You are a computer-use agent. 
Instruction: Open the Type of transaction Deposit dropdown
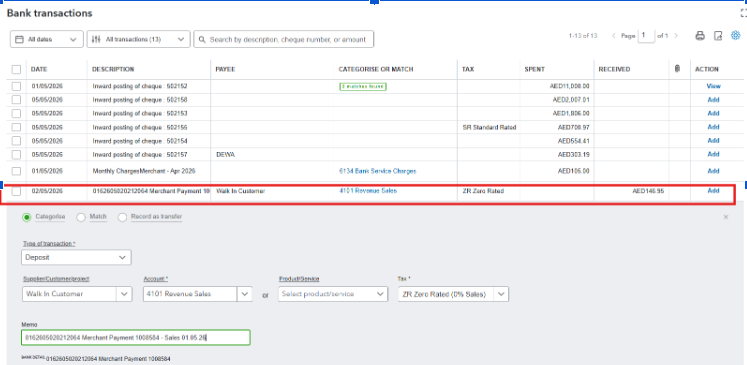click(x=76, y=257)
